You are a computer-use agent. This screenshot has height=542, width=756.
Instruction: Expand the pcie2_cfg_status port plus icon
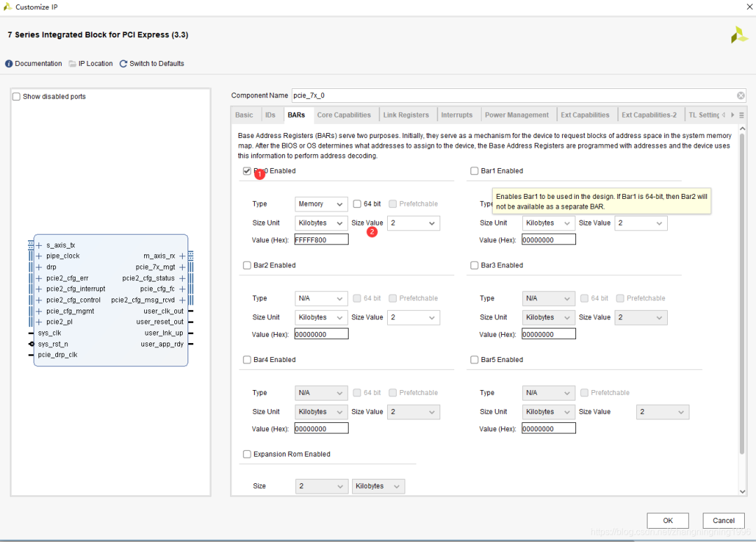[182, 278]
